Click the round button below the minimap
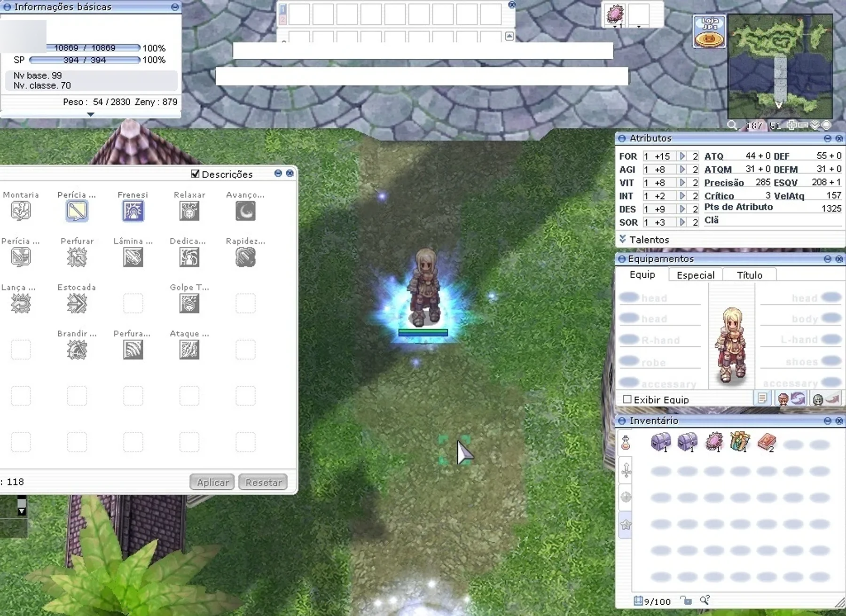 coord(827,125)
